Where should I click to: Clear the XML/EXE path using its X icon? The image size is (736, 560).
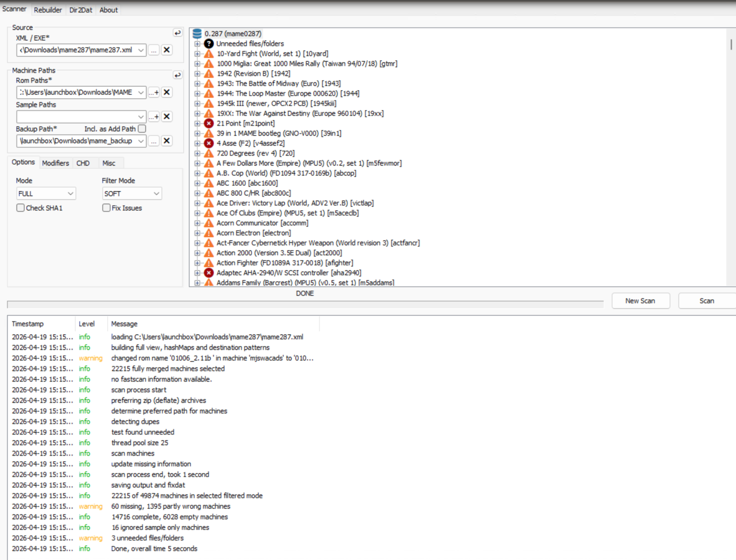(x=167, y=50)
